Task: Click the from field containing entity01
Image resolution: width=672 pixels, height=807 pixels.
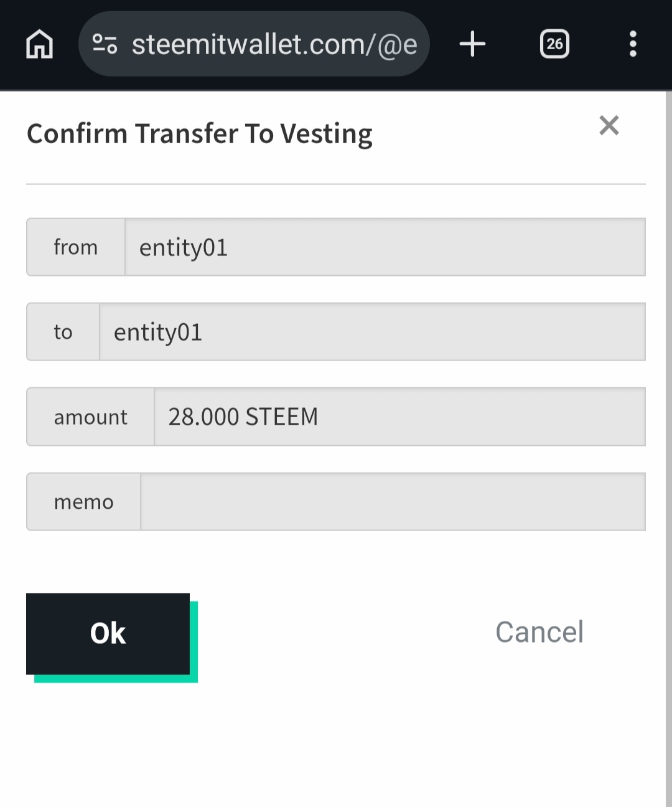Action: [x=385, y=247]
